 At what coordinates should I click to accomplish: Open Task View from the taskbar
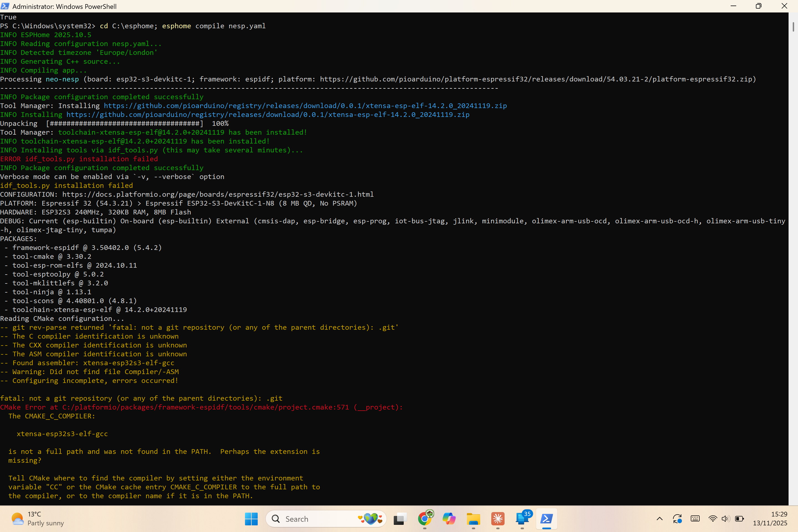(400, 519)
